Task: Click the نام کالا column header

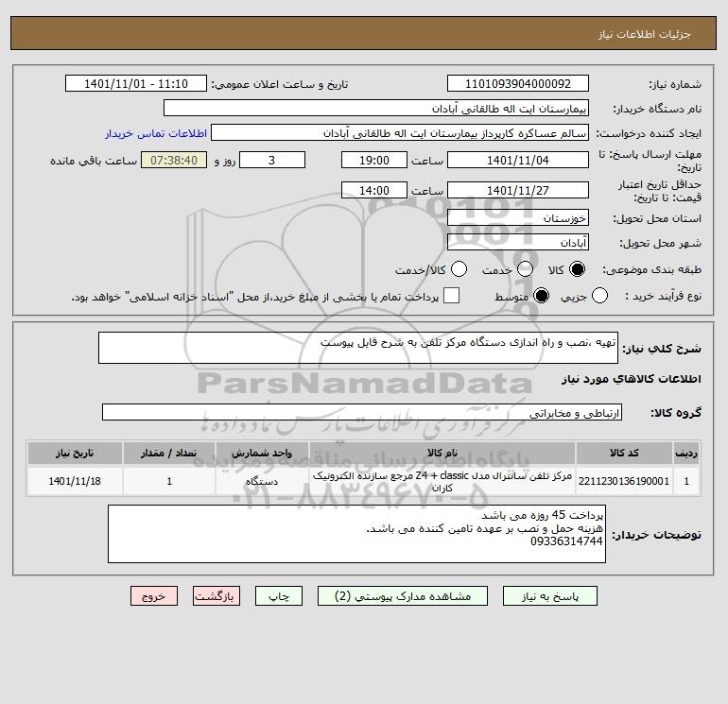Action: [x=442, y=453]
